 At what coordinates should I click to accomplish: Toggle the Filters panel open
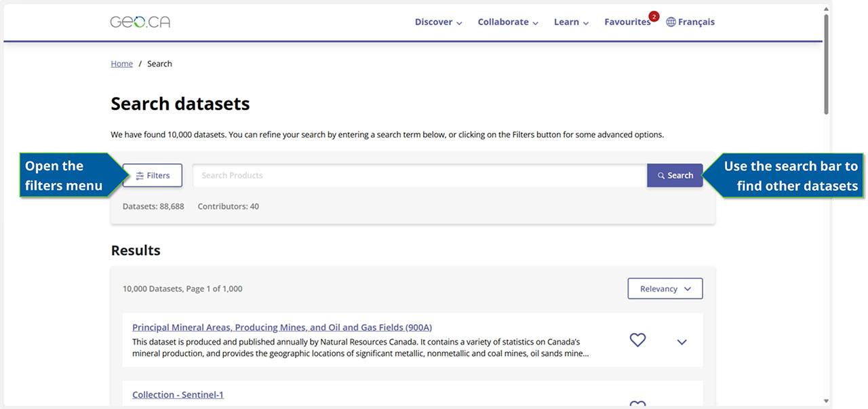[x=152, y=175]
